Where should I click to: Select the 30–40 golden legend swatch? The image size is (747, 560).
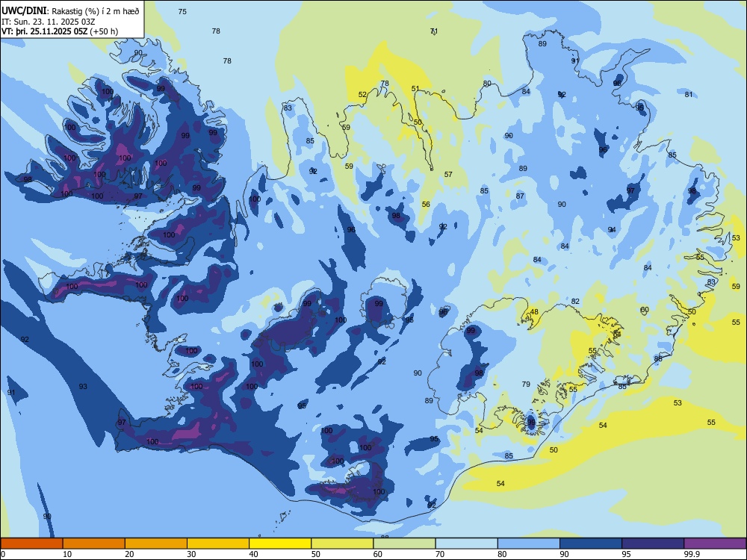pos(218,544)
